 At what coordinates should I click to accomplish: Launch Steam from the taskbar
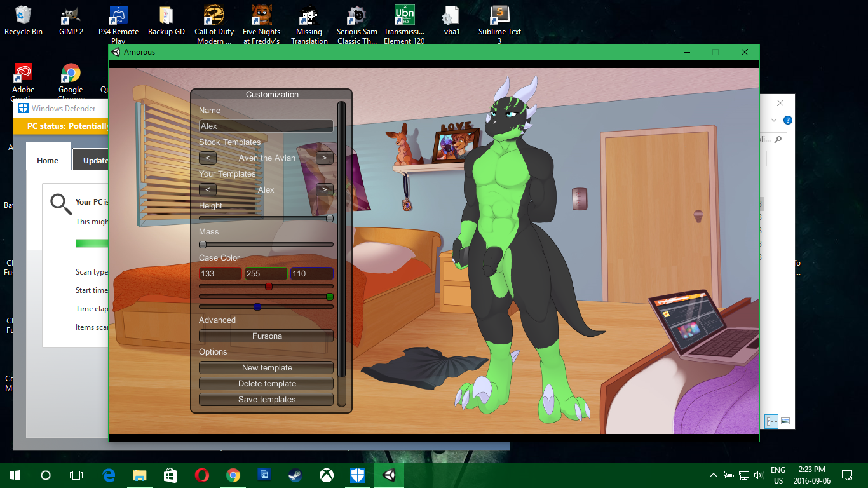(295, 475)
